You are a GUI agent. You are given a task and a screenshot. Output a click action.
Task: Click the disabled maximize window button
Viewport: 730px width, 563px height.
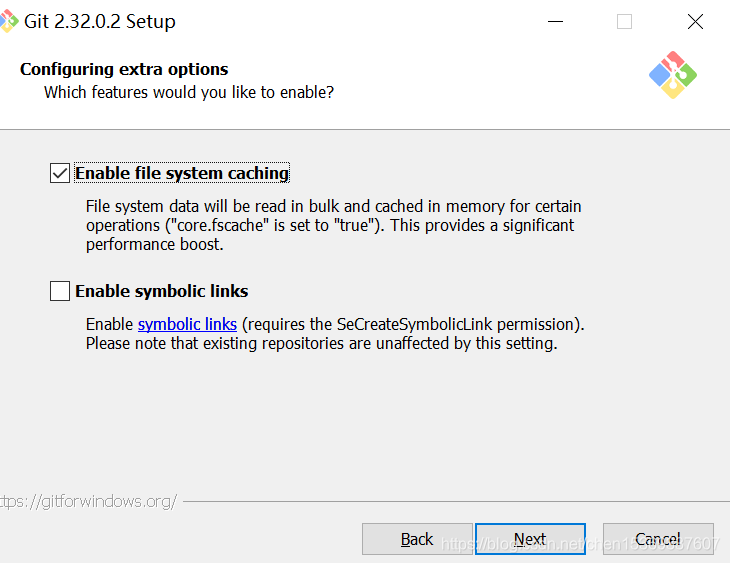pos(624,21)
